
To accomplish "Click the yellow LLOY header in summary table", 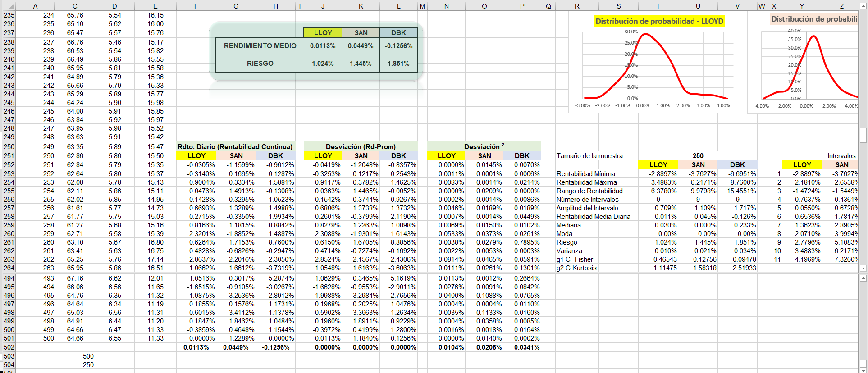I will click(323, 33).
